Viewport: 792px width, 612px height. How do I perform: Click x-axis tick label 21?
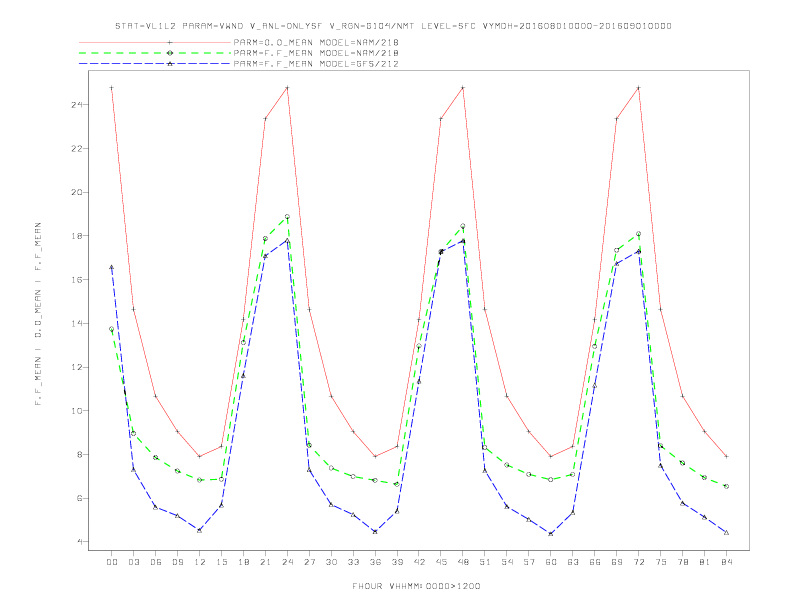click(265, 562)
